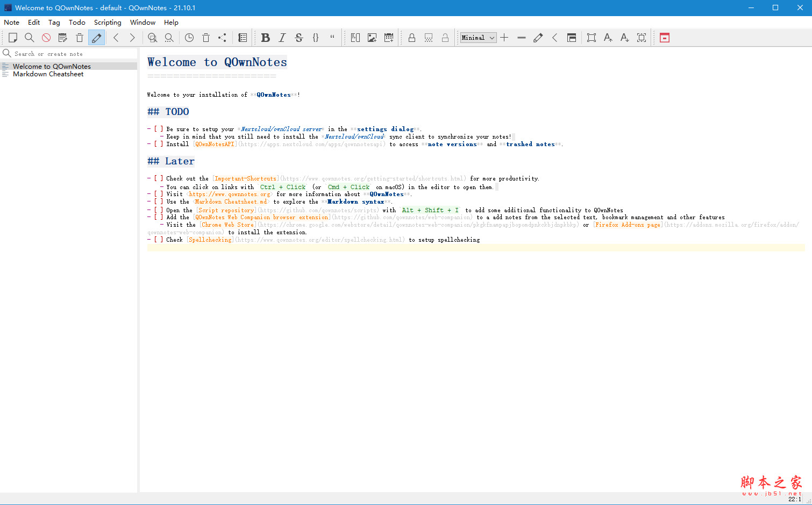Go back in note history
The image size is (812, 505).
(116, 38)
